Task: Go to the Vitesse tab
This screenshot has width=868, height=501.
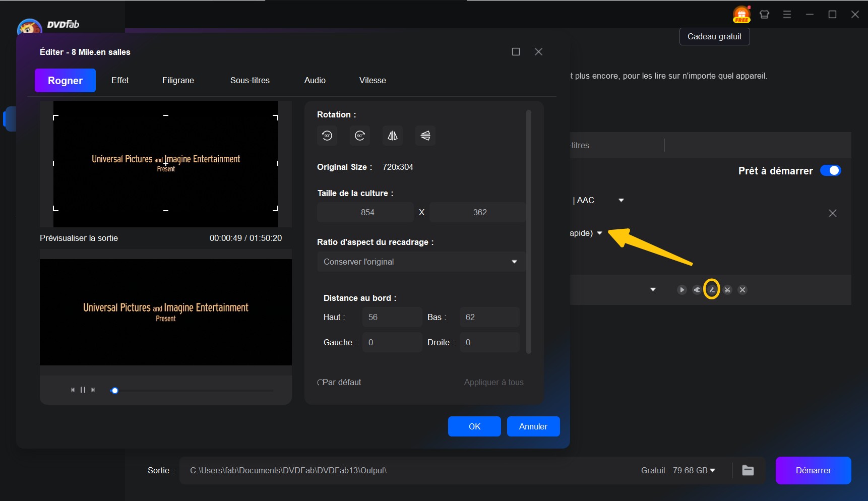Action: [x=373, y=80]
